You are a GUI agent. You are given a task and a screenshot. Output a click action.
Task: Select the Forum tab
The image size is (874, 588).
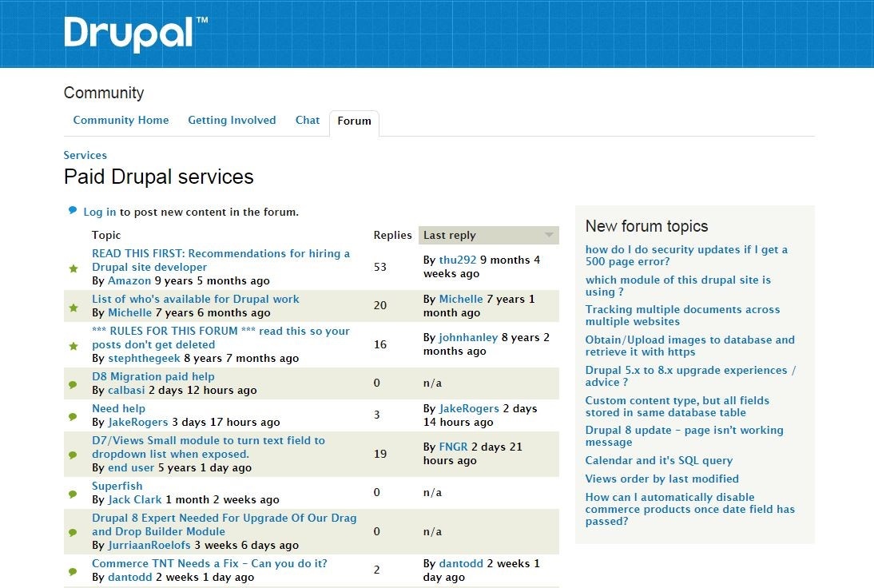click(355, 121)
